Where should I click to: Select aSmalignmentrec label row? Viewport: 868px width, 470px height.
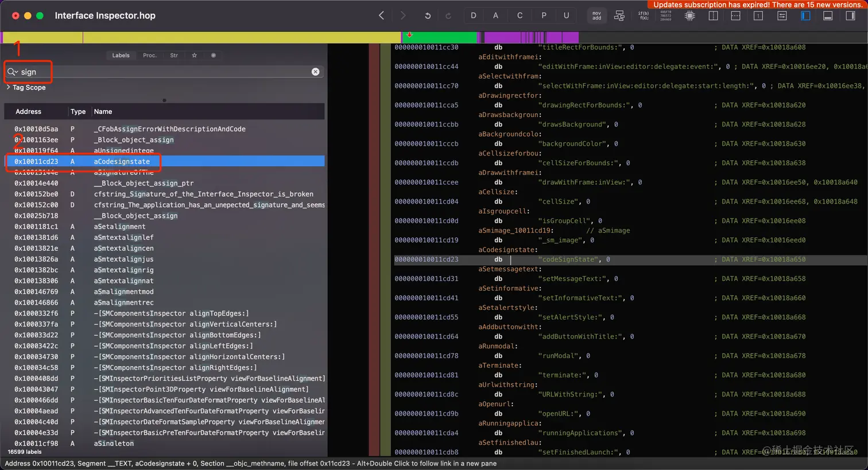coord(165,302)
